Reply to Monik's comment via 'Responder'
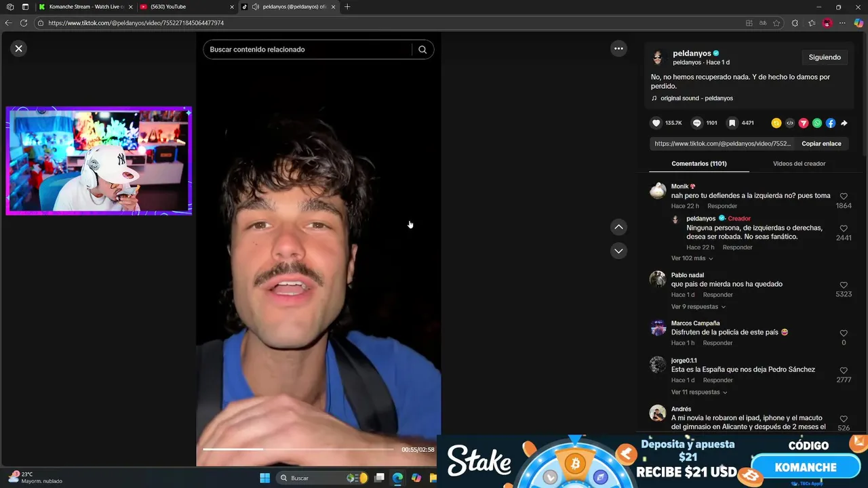 pos(722,206)
